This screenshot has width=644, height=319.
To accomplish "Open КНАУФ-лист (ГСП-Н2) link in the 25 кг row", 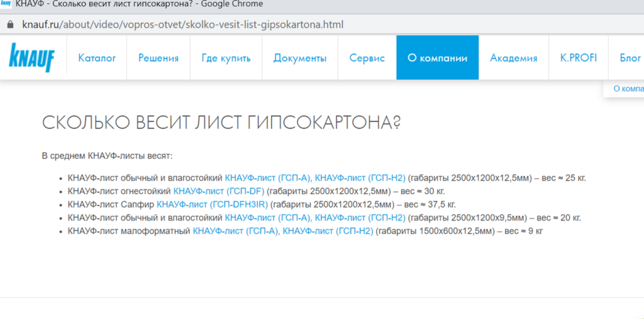I will coord(360,178).
